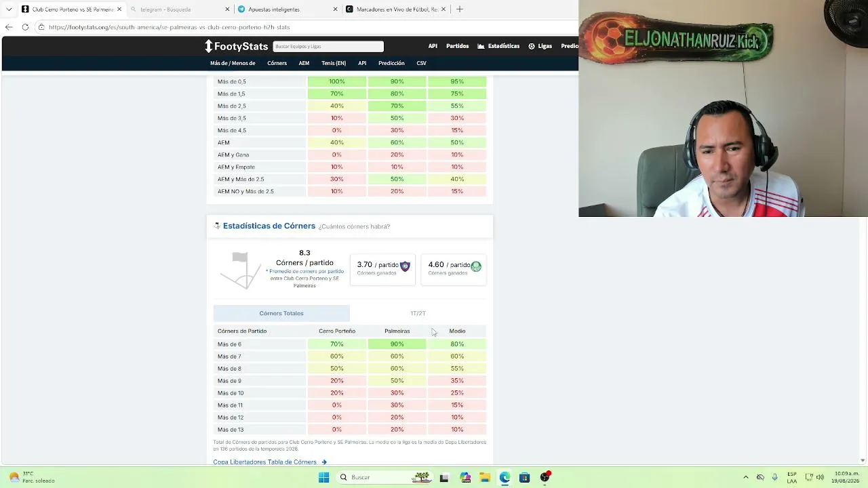Viewport: 868px width, 488px height.
Task: Open the Córners submenu link
Action: (277, 63)
